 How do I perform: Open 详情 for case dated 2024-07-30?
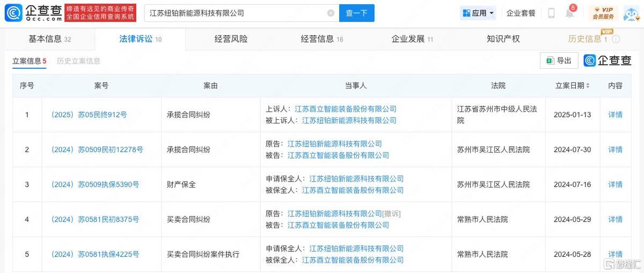[615, 149]
